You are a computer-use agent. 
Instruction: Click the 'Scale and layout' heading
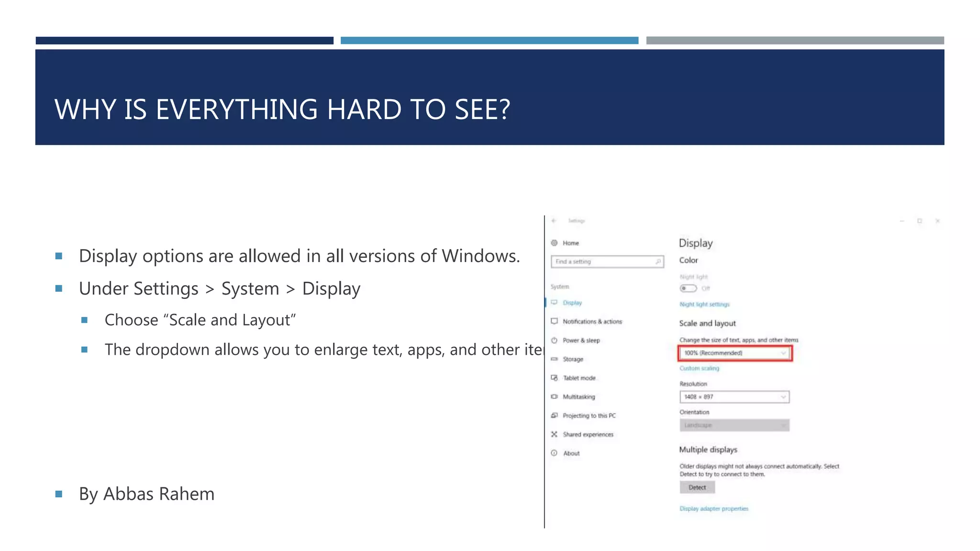point(707,323)
